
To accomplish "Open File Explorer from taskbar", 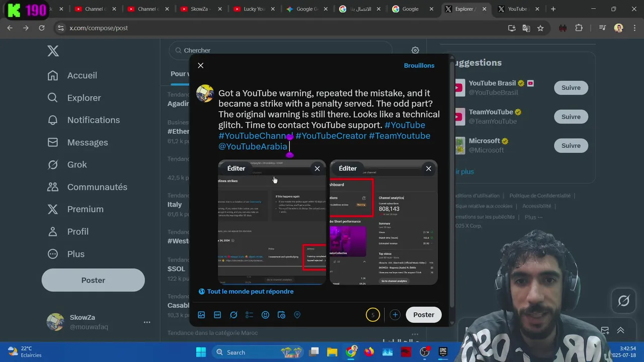I will click(x=332, y=352).
